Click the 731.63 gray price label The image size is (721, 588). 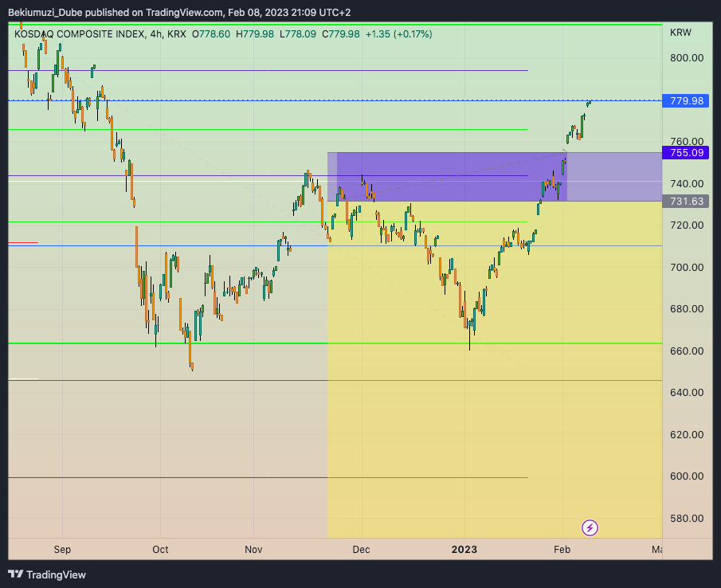(x=685, y=202)
